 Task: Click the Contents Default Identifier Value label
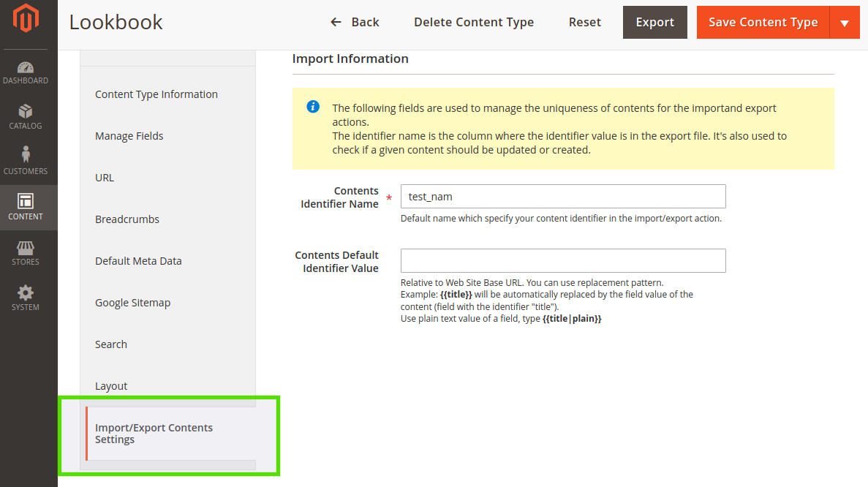point(337,262)
